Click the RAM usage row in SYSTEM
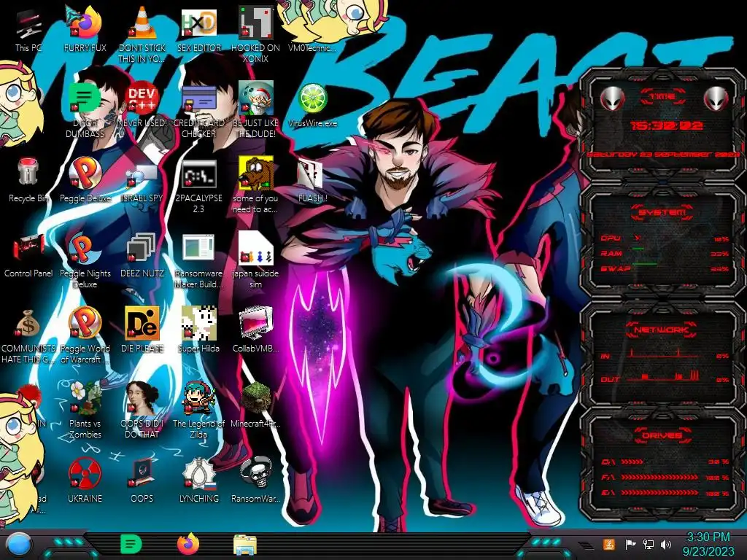 (x=665, y=253)
